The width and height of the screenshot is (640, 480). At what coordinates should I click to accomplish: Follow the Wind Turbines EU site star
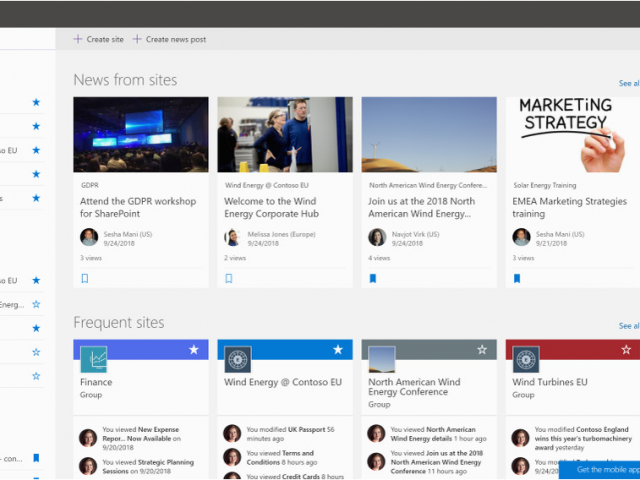tap(626, 349)
